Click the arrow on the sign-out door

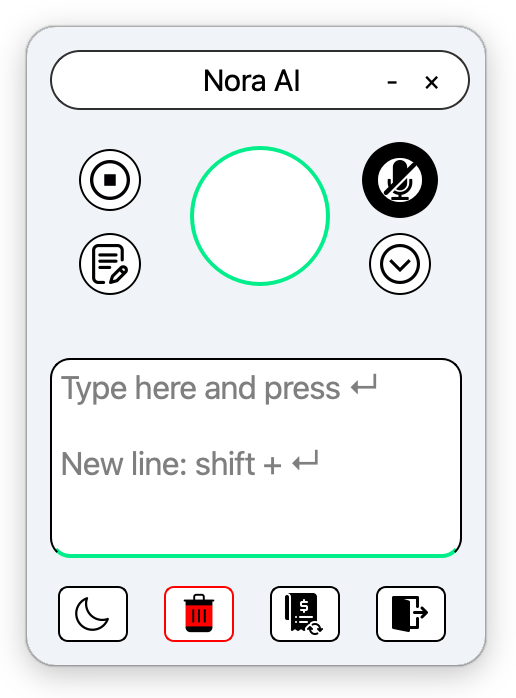[419, 612]
